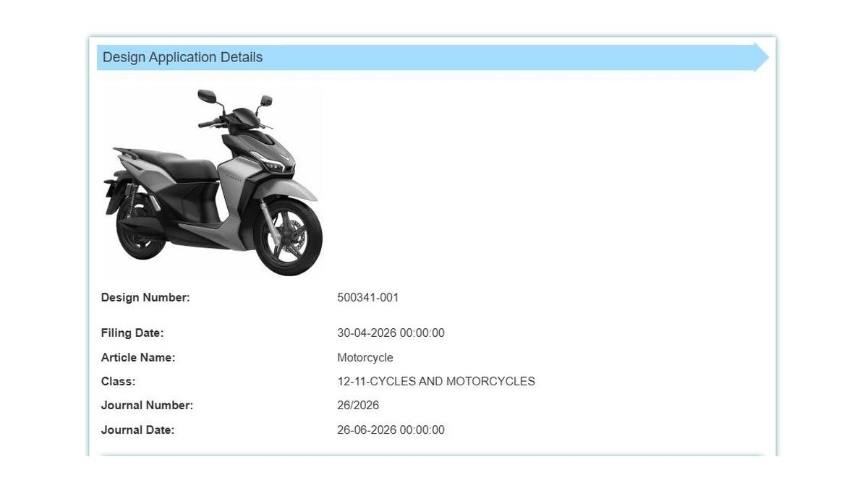This screenshot has height=488, width=868.
Task: Select the 'Article Name:' label
Action: click(x=138, y=357)
